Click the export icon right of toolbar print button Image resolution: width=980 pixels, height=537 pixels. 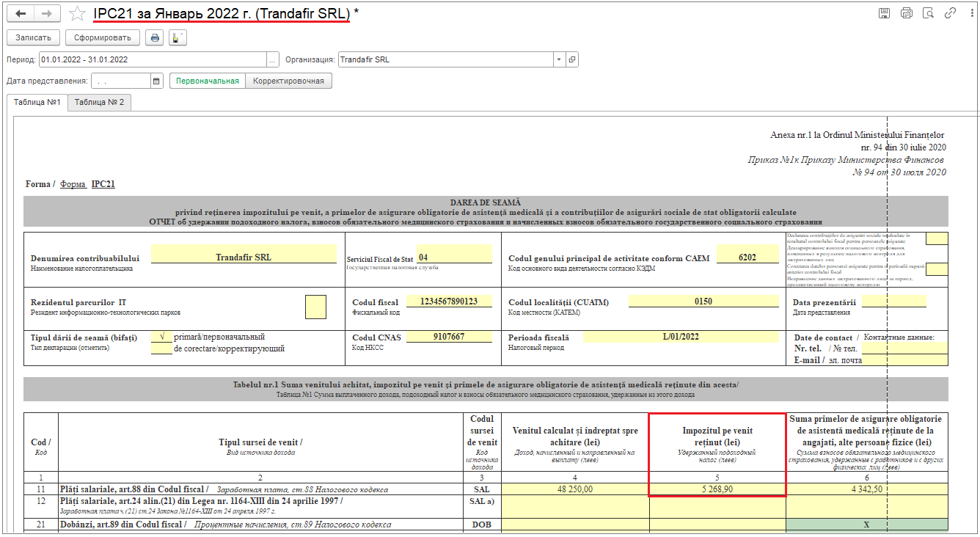coord(178,37)
